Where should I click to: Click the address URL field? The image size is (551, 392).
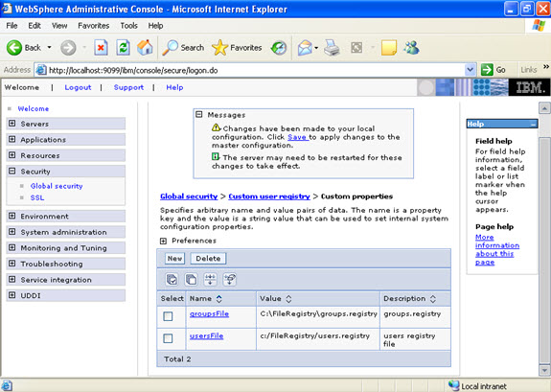click(x=256, y=70)
